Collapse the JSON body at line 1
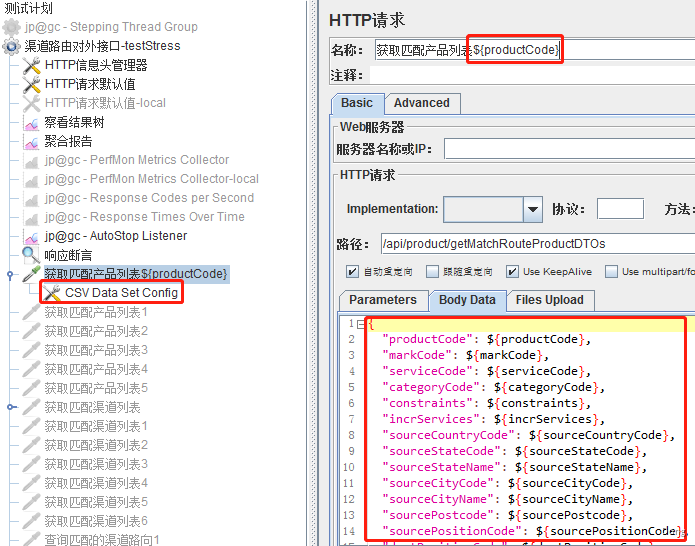This screenshot has width=695, height=546. (x=359, y=324)
